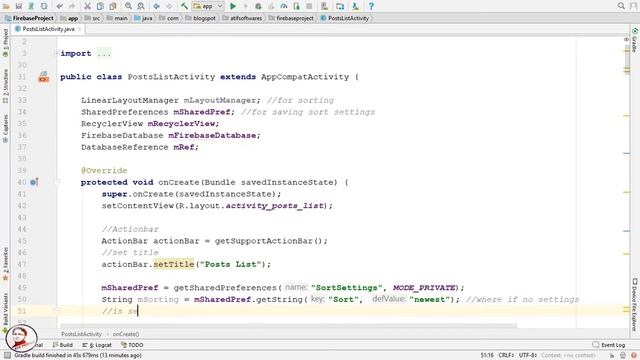Open the Build tool window tab
This screenshot has height=360, width=640.
(x=63, y=345)
